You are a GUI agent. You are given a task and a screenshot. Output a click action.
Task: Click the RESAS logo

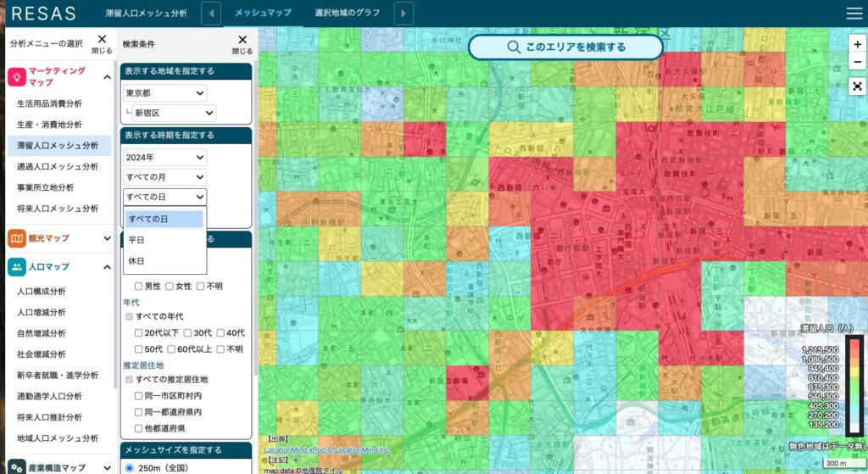point(43,14)
